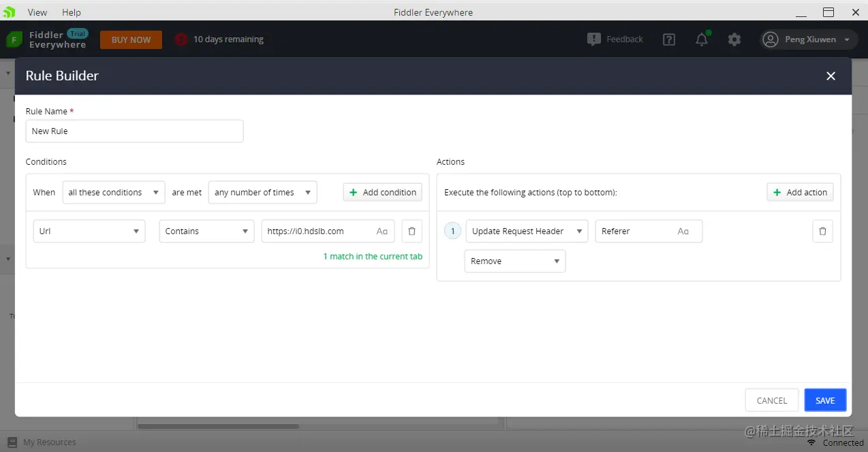The image size is (868, 452).
Task: Open the help question mark icon
Action: pos(669,39)
